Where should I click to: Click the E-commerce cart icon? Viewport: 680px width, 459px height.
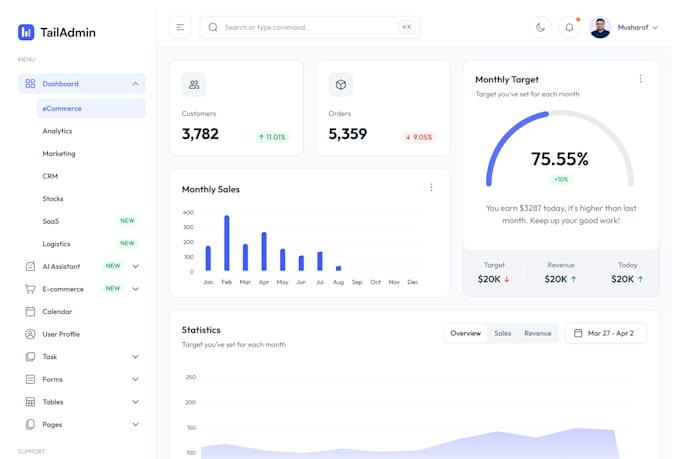pos(30,289)
